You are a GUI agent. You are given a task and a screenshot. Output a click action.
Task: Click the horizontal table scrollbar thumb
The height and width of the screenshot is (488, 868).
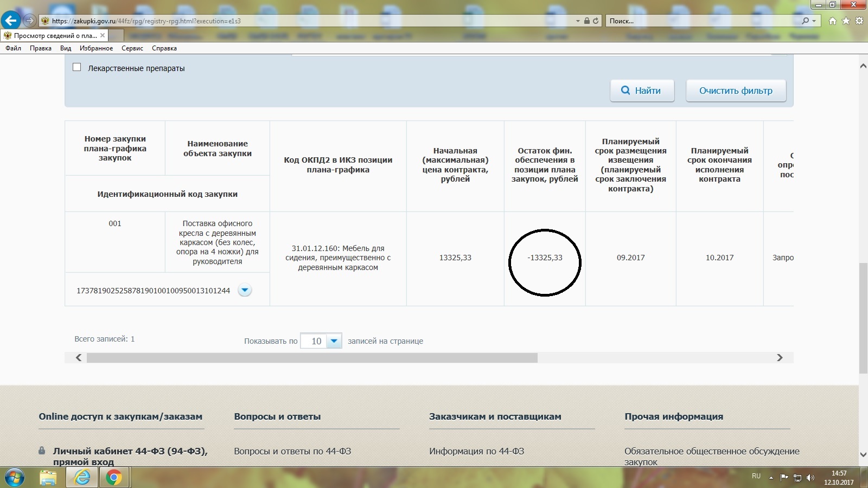(x=312, y=358)
